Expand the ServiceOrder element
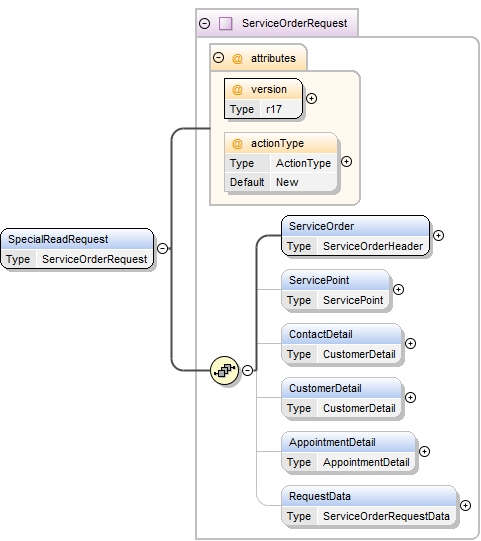481x541 pixels. [438, 236]
